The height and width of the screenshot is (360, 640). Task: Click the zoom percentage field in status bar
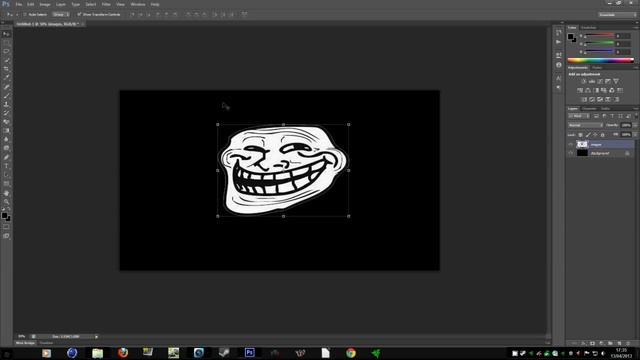(x=22, y=336)
